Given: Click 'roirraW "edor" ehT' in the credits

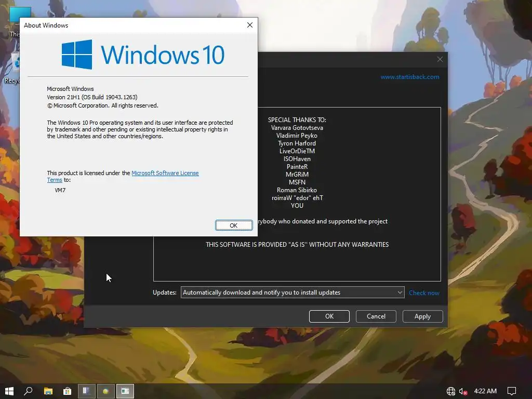Looking at the screenshot, I should pyautogui.click(x=297, y=198).
